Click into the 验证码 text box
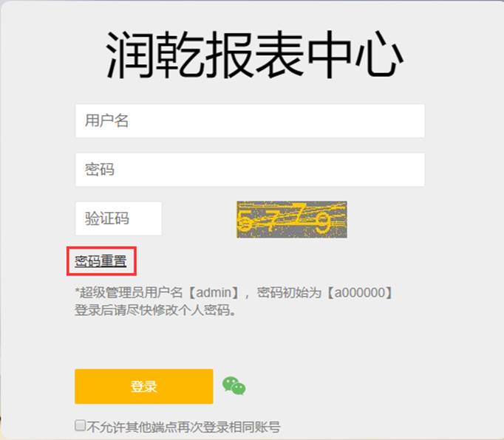 pyautogui.click(x=118, y=219)
